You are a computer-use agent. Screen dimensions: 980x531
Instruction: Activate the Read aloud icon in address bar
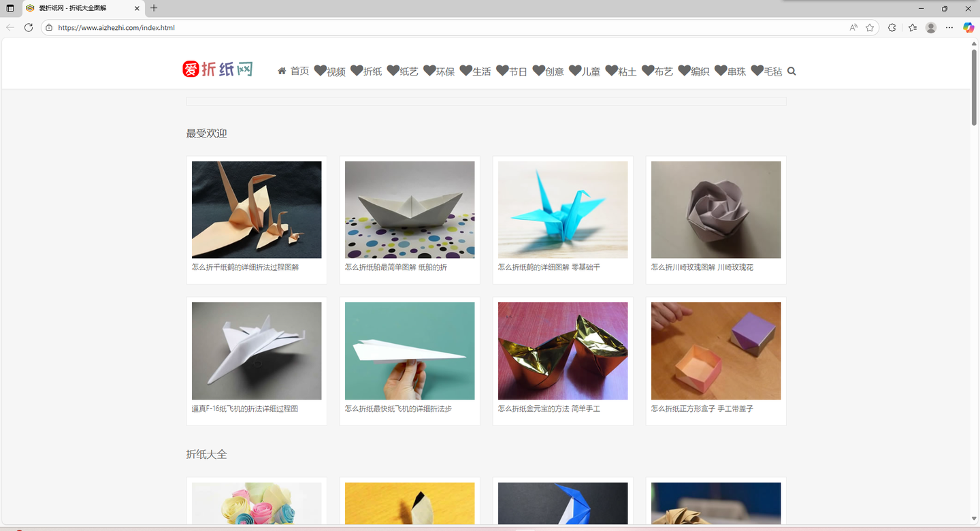853,27
